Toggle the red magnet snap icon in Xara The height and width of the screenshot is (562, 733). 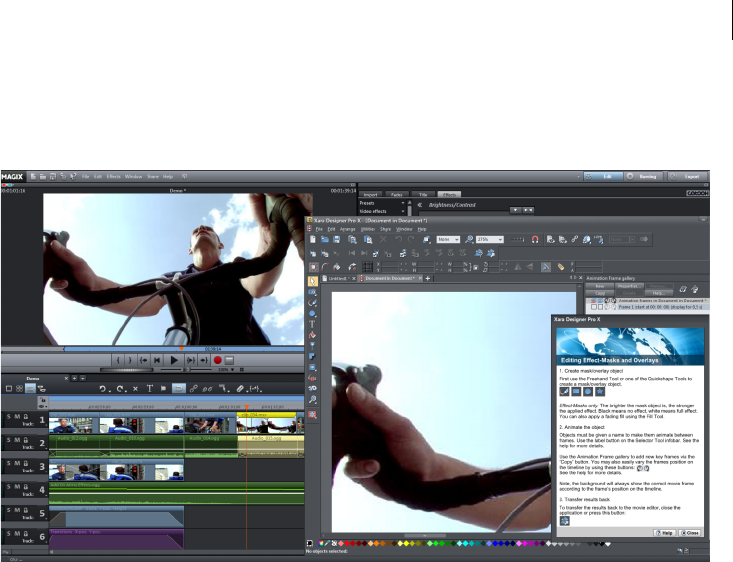(535, 239)
